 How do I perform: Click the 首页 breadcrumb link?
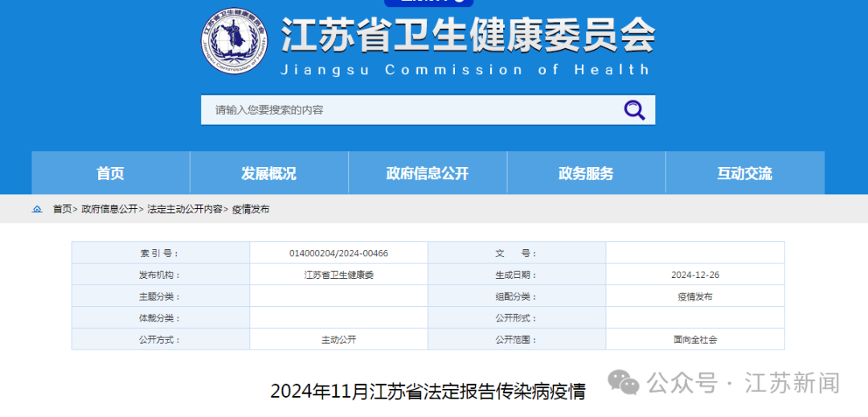coord(62,209)
